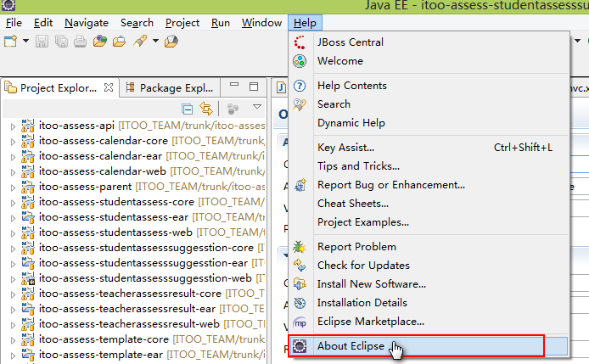589x364 pixels.
Task: Expand the itoo-assess-calendar-ear project
Action: tap(13, 157)
